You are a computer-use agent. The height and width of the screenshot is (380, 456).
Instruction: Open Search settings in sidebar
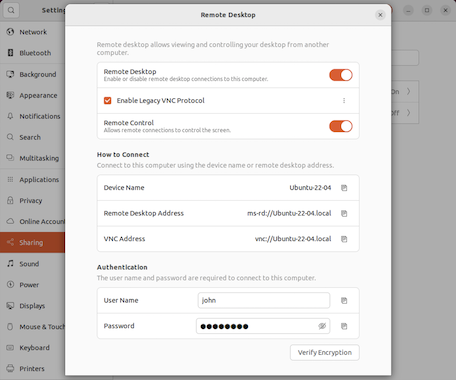click(x=33, y=137)
